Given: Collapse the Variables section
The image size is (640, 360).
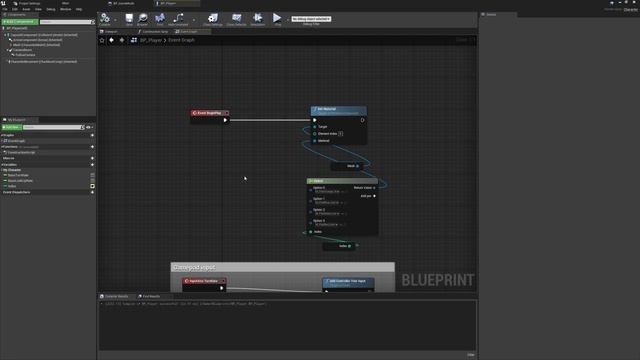Looking at the screenshot, I should tap(2, 164).
